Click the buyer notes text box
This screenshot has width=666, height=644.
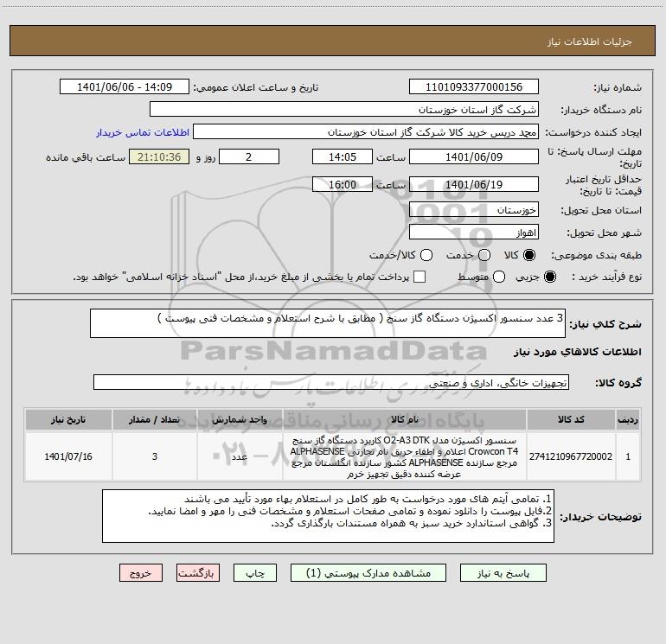tap(328, 516)
